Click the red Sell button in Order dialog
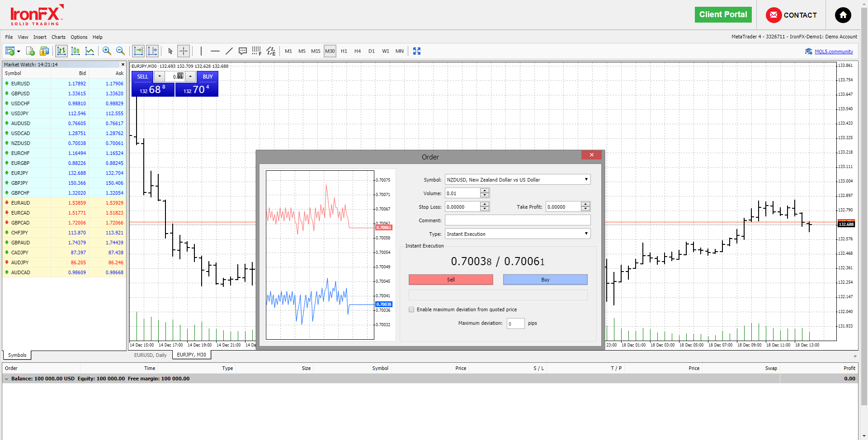The width and height of the screenshot is (868, 440). 451,280
